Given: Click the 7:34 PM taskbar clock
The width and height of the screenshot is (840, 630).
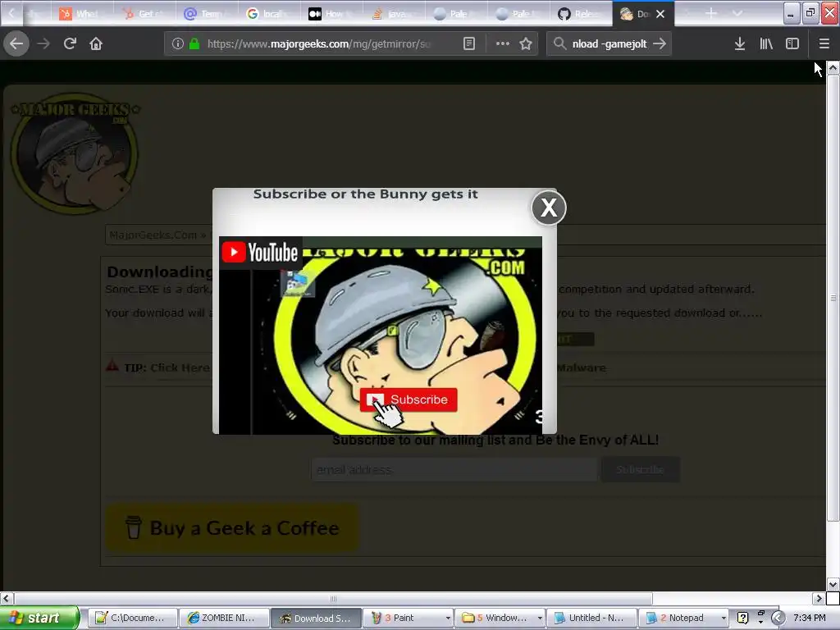Looking at the screenshot, I should click(810, 618).
